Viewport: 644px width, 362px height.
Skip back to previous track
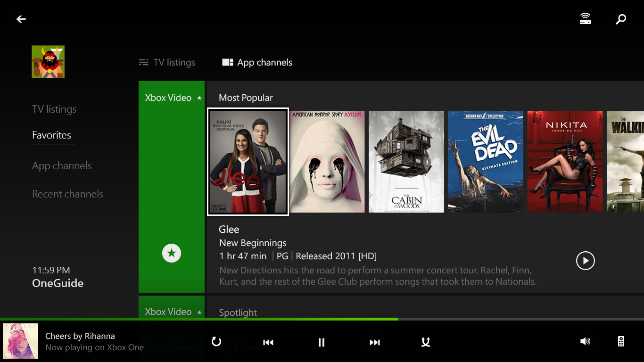(268, 342)
